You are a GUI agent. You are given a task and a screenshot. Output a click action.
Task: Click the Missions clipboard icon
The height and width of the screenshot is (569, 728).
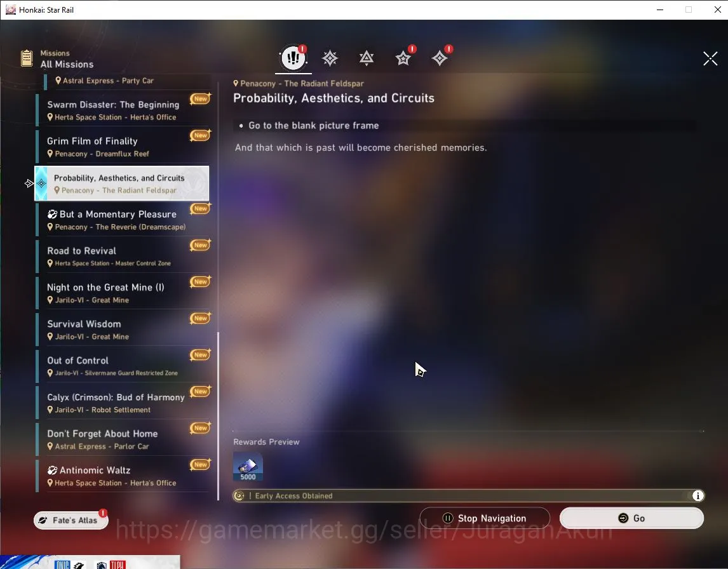[27, 58]
